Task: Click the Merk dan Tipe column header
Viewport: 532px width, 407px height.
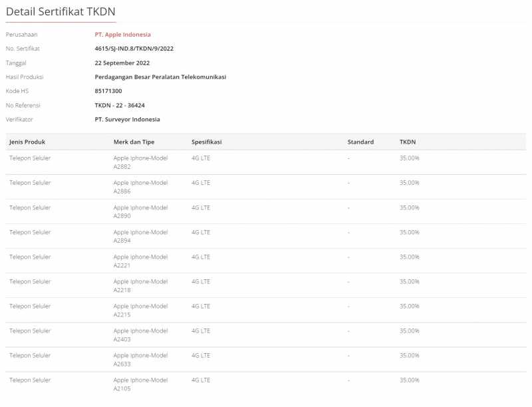Action: 134,142
